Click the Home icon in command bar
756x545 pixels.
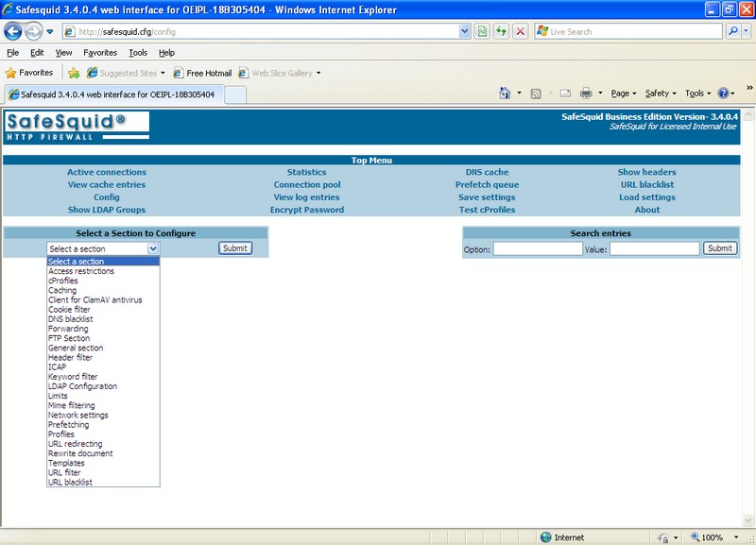pos(505,93)
